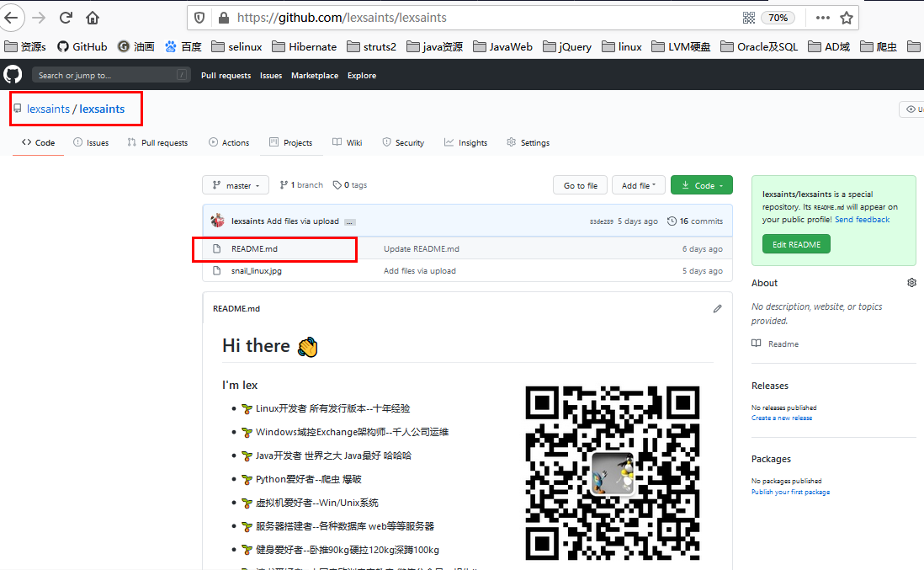Viewport: 924px width, 570px height.
Task: Bookmark this page with star icon
Action: click(x=847, y=18)
